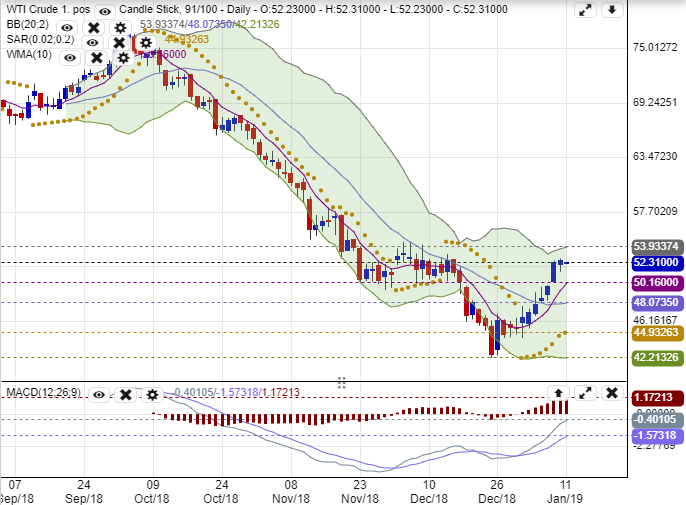
Task: Close the MACD panel
Action: tap(612, 393)
